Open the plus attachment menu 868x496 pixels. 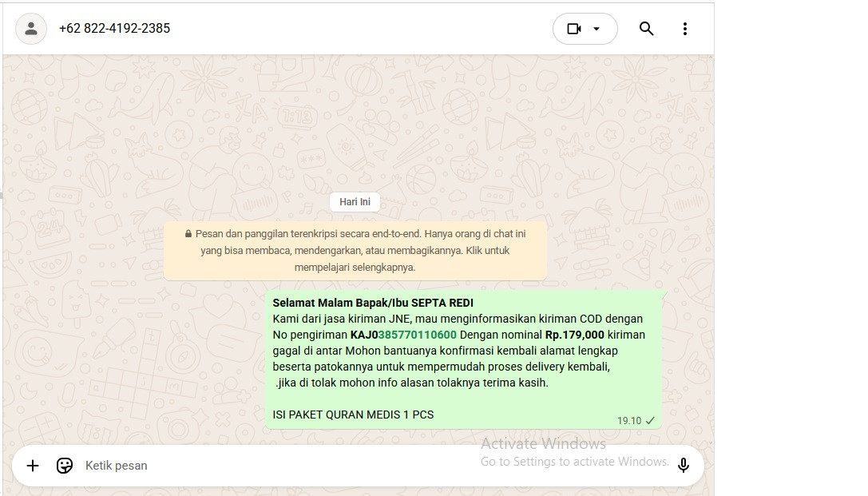[x=33, y=466]
